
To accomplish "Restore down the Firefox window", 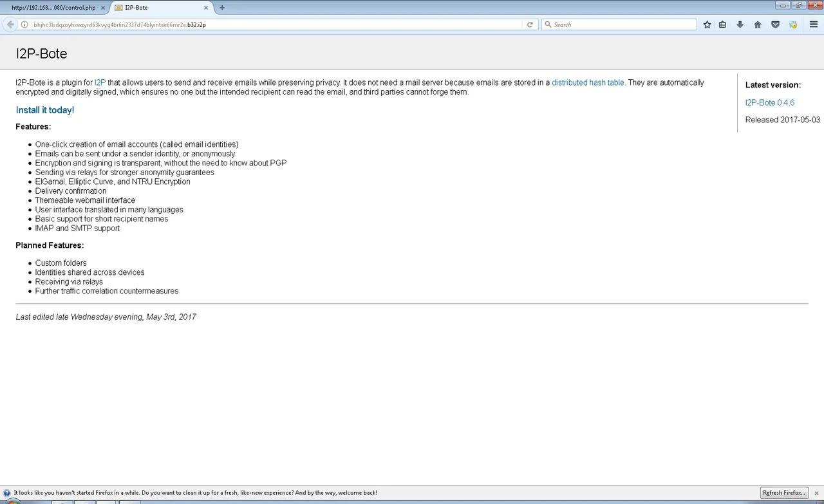I will coord(799,5).
